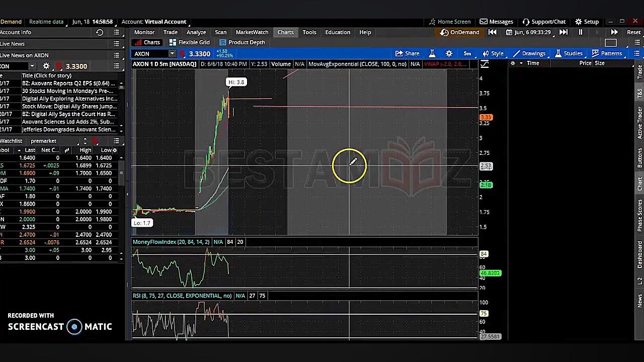Screen dimensions: 644x362
Task: Click the watchlist volume bars column icon
Action: coord(66,150)
